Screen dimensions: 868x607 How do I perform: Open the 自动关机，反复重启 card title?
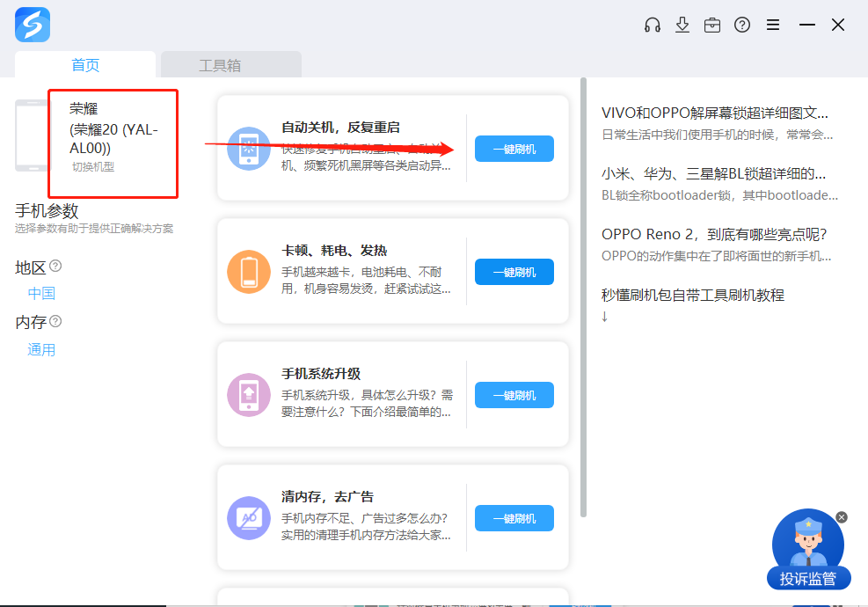tap(340, 128)
